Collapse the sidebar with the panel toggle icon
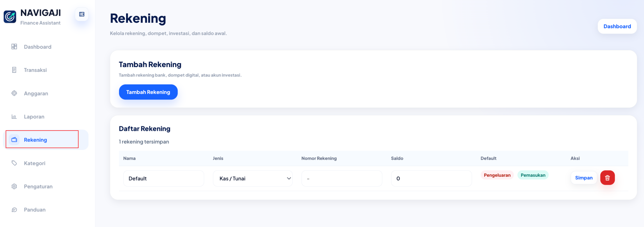The width and height of the screenshot is (644, 227). [x=82, y=14]
